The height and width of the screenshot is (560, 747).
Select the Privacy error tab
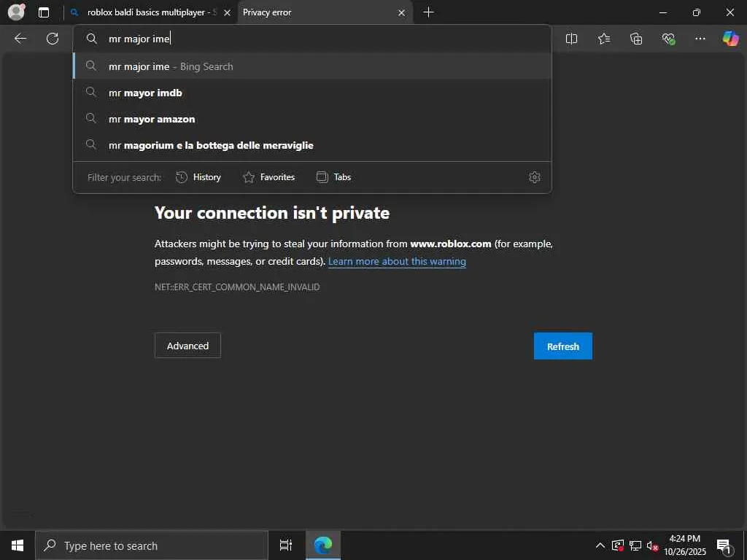325,12
